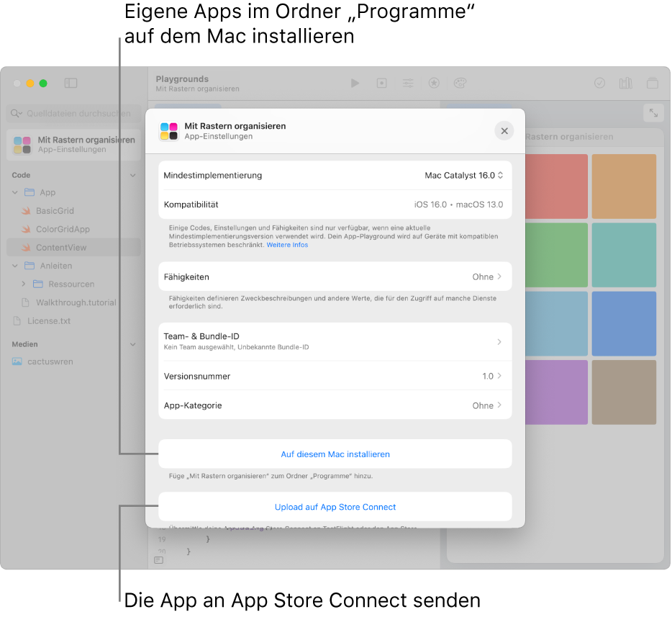Click the stop square icon in toolbar
Screen dimensions: 672x617
[x=381, y=84]
